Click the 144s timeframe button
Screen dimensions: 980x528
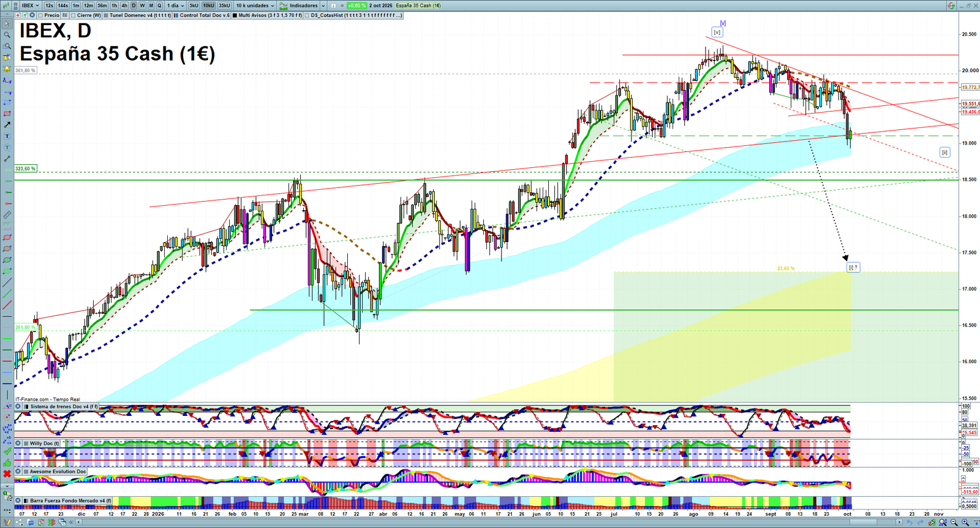(62, 6)
